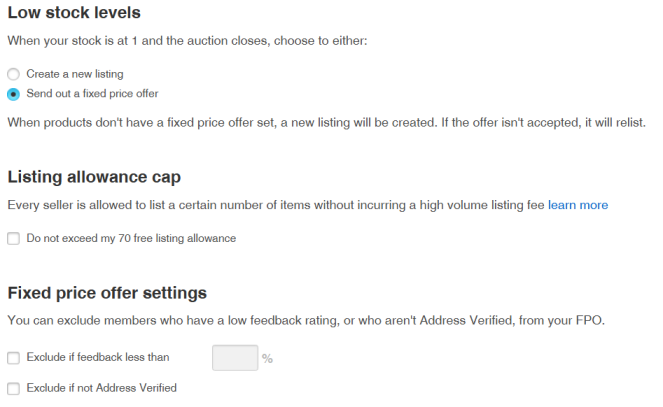
Task: Click the "Fixed price offer settings" heading
Action: [107, 293]
